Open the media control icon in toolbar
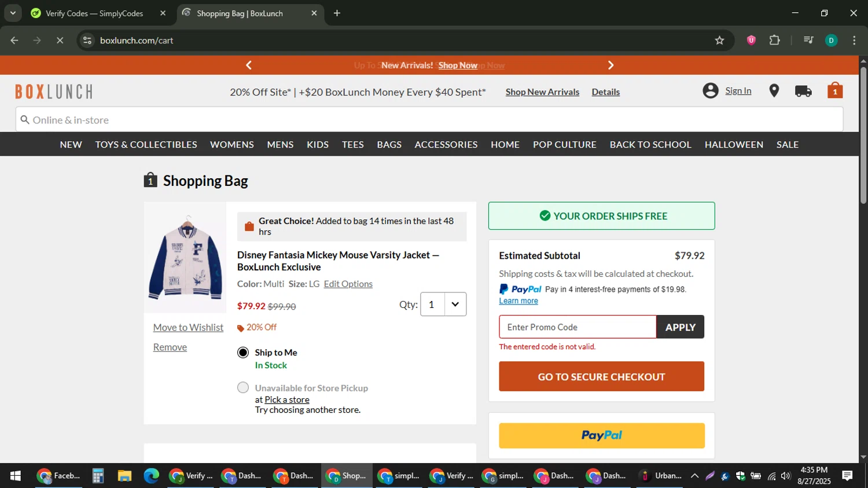Viewport: 868px width, 488px height. click(x=808, y=41)
